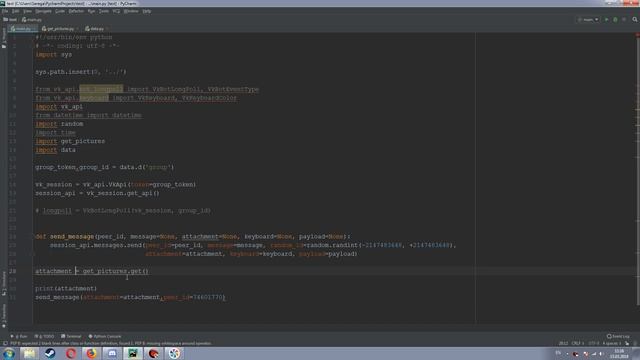Open the Favorites tool window sidebar tab
The image size is (640, 360).
tap(4, 316)
